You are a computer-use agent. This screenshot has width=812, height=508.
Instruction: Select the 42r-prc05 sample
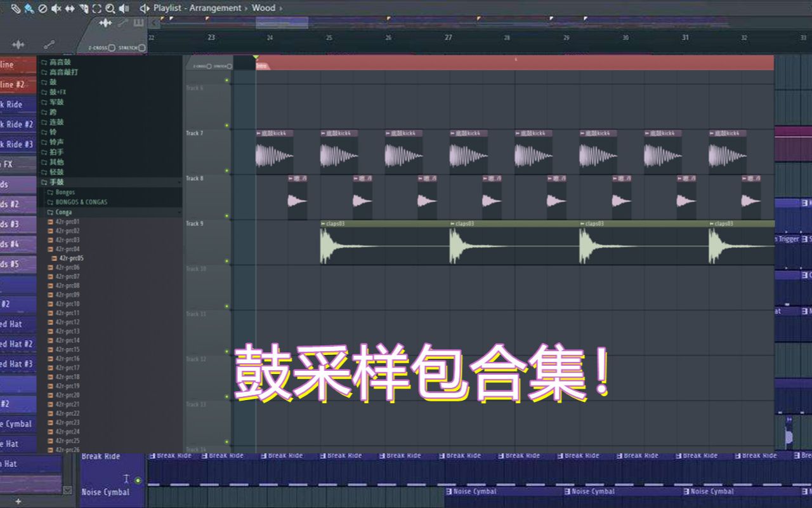click(x=68, y=258)
